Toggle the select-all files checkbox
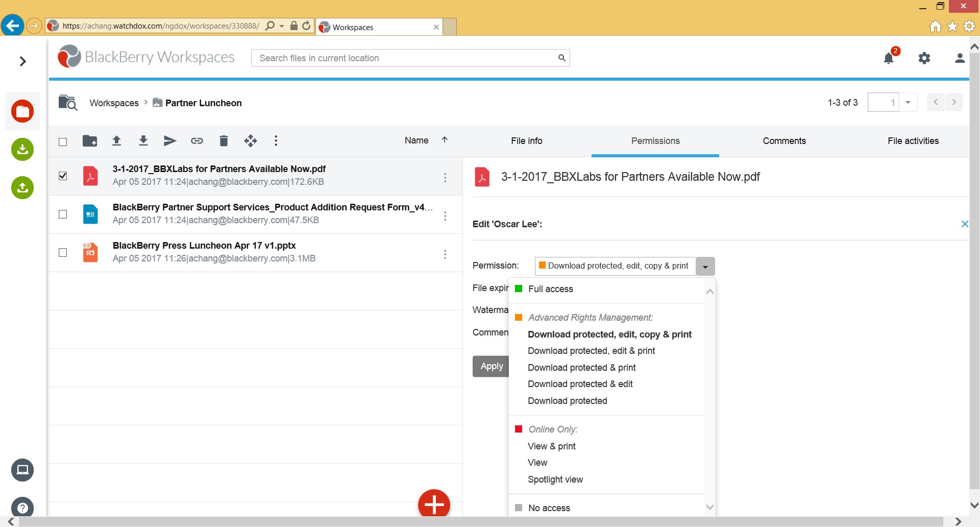The width and height of the screenshot is (980, 527). [x=63, y=141]
